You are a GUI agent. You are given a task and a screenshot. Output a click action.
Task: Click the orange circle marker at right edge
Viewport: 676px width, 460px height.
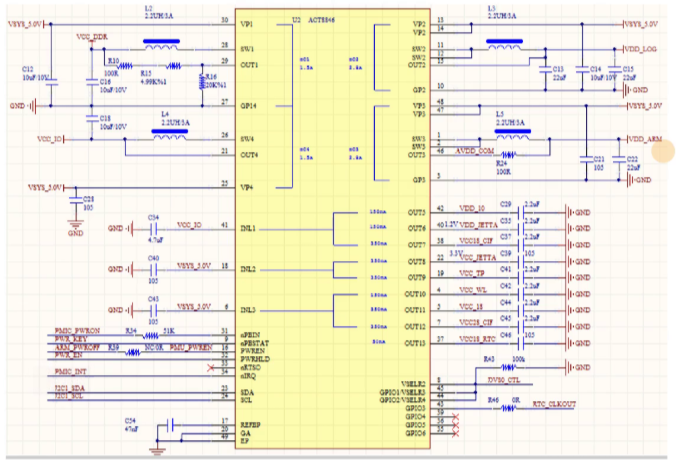pos(663,151)
